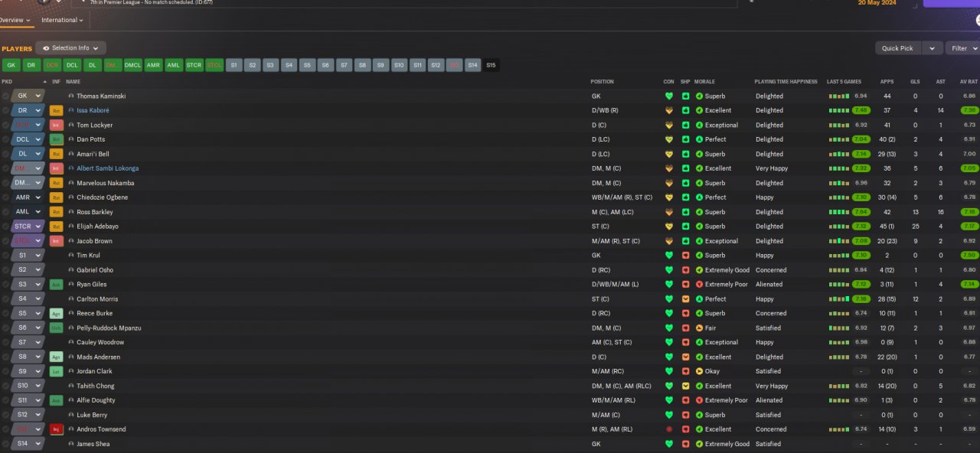
Task: Tick the selection circle for Thomas Kaminski
Action: [x=5, y=96]
